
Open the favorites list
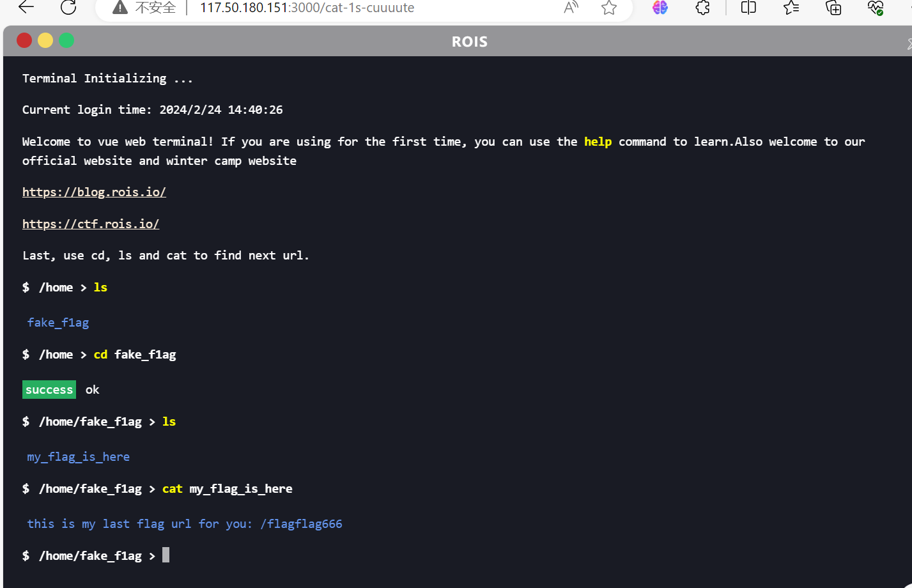tap(791, 8)
